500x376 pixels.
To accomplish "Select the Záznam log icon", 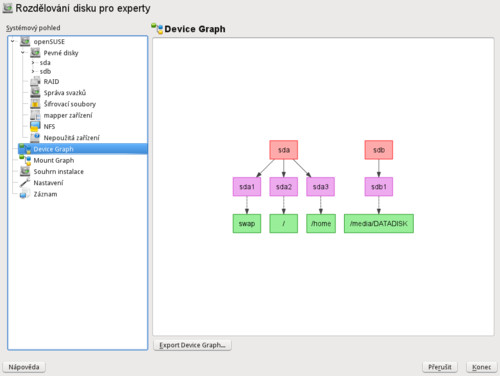I will (25, 194).
